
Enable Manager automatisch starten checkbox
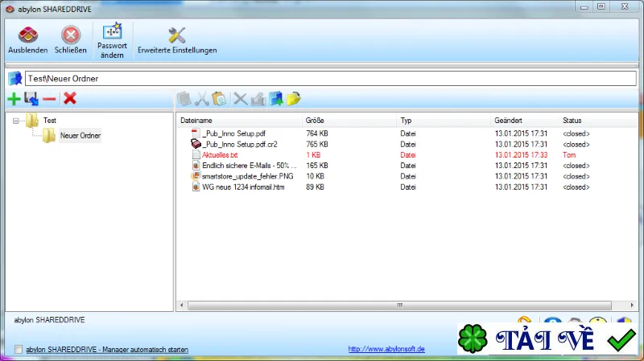18,349
